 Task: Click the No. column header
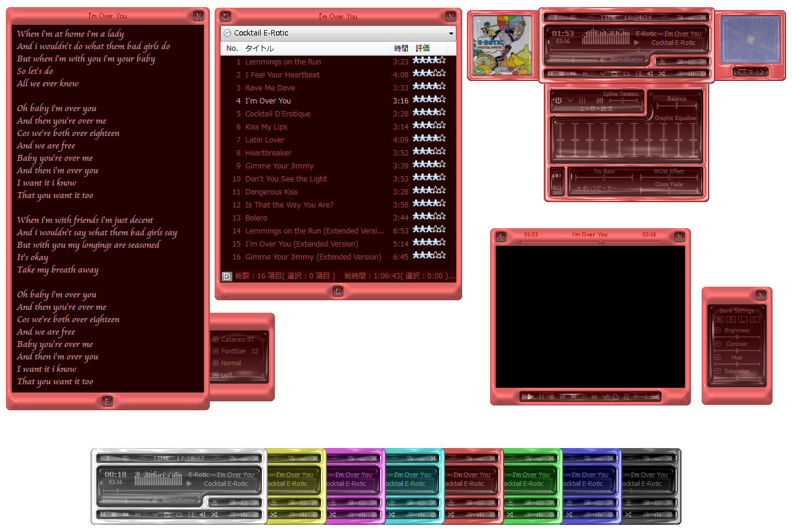point(232,48)
